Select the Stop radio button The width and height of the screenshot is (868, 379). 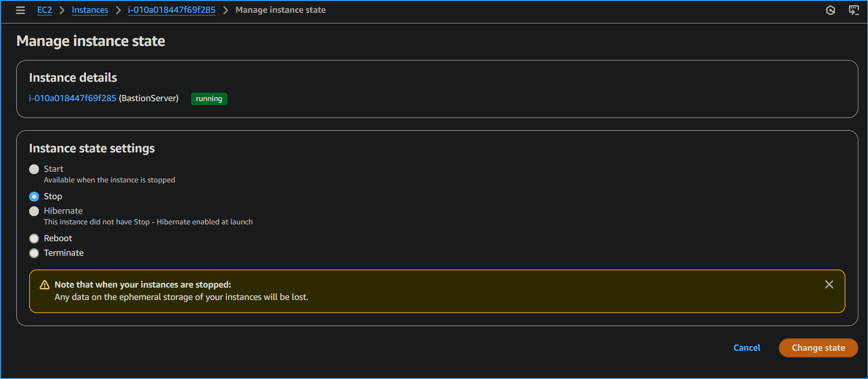[x=34, y=196]
